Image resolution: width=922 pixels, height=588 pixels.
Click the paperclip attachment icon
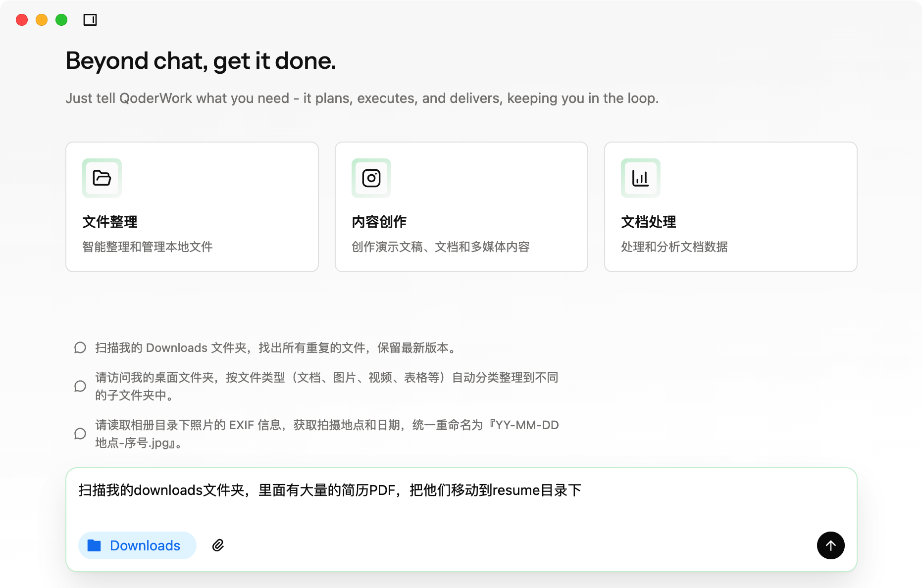(218, 545)
